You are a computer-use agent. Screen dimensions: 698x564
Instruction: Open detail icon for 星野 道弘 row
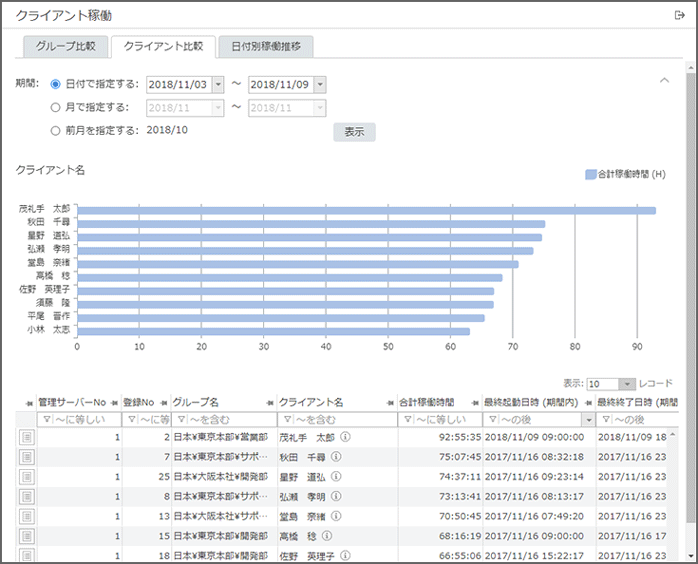pyautogui.click(x=27, y=477)
